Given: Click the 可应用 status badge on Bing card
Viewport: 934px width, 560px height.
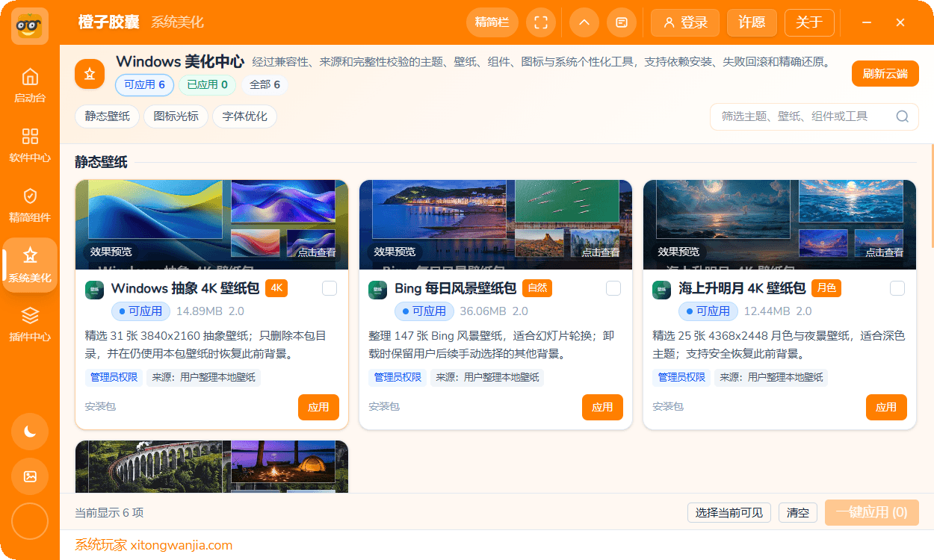Looking at the screenshot, I should [x=424, y=311].
